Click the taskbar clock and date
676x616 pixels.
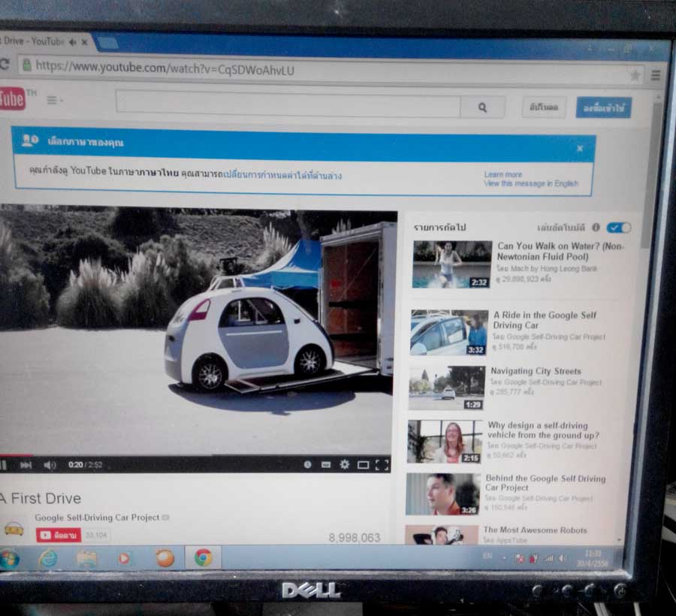pos(593,558)
